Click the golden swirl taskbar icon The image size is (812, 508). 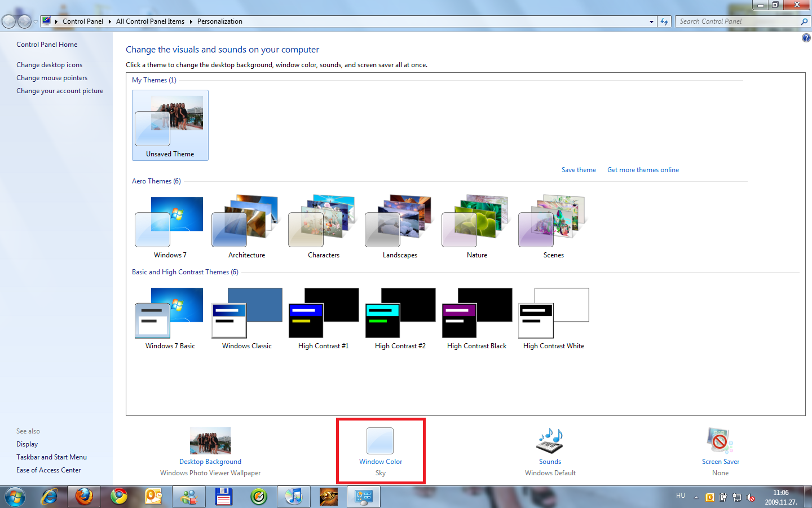[x=328, y=497]
